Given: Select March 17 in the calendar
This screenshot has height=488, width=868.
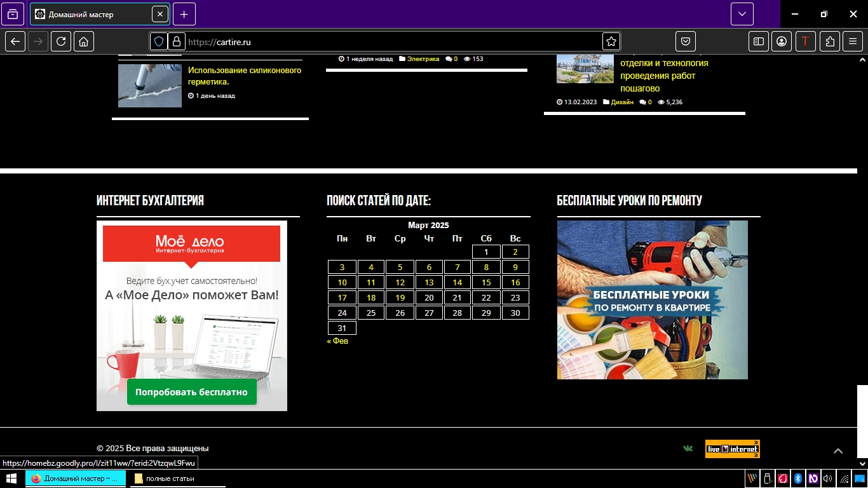Looking at the screenshot, I should click(342, 297).
